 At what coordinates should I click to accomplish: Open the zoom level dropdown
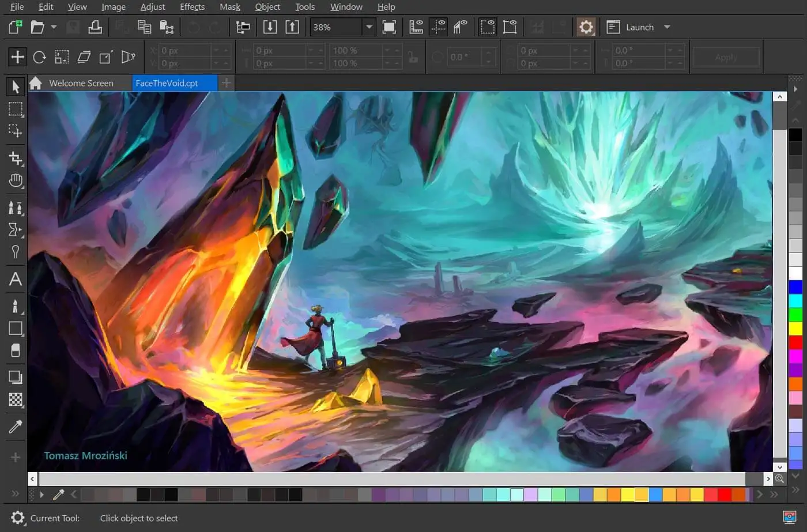tap(369, 27)
